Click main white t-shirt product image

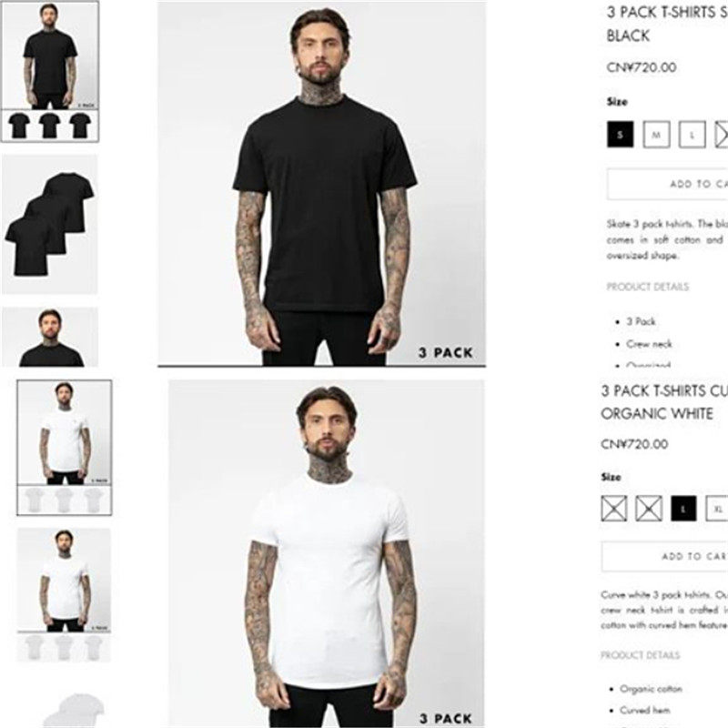326,553
